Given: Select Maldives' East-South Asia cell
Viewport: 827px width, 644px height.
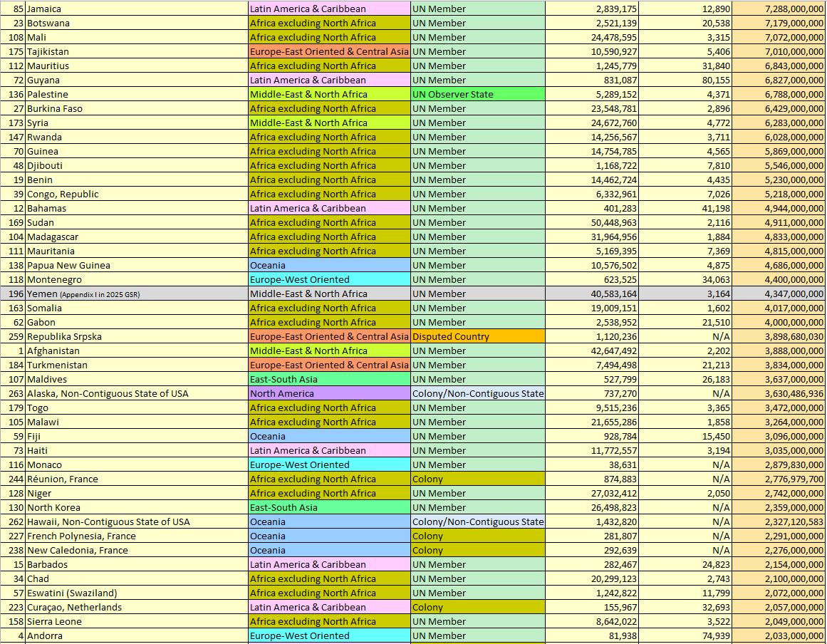Looking at the screenshot, I should (329, 379).
